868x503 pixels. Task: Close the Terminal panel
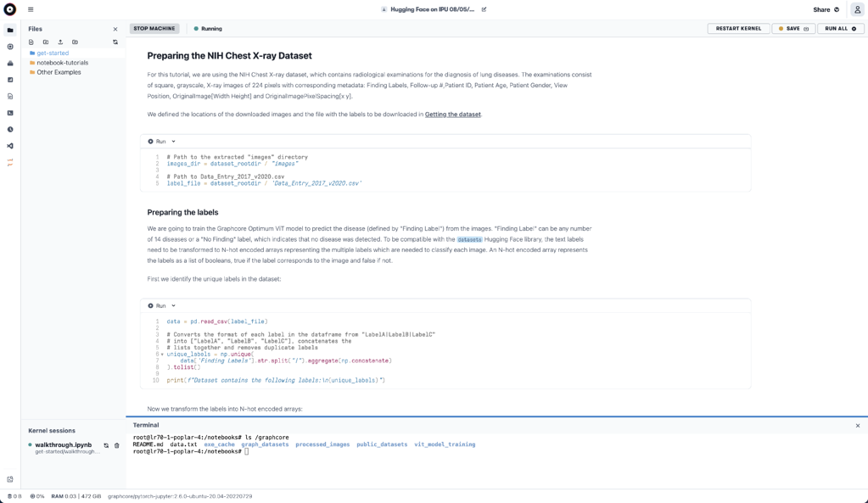pos(857,425)
